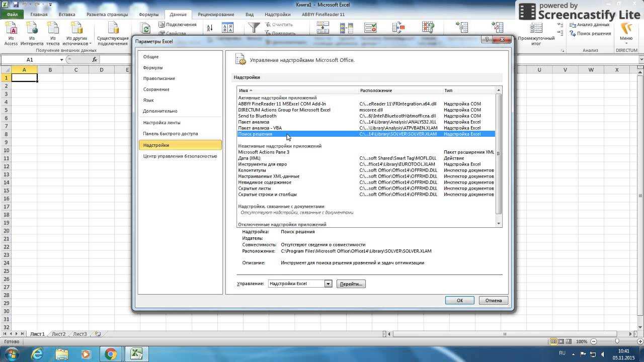Click Sort A to Z icon
Image resolution: width=644 pixels, height=362 pixels.
(x=210, y=28)
